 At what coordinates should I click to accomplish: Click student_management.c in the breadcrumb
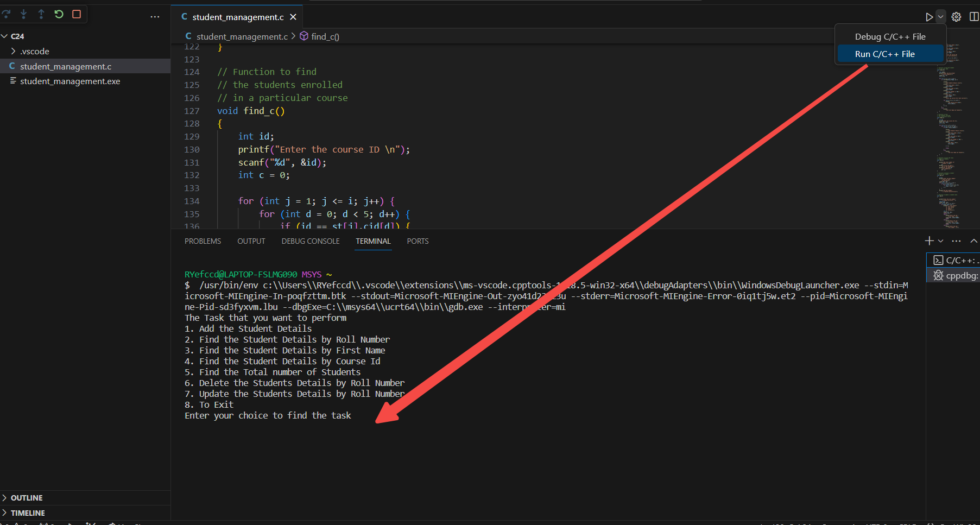point(242,36)
